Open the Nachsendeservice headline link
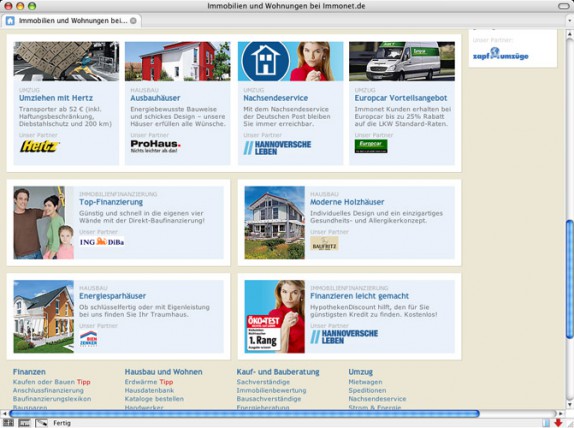Screen dimensions: 574x428 [276, 98]
